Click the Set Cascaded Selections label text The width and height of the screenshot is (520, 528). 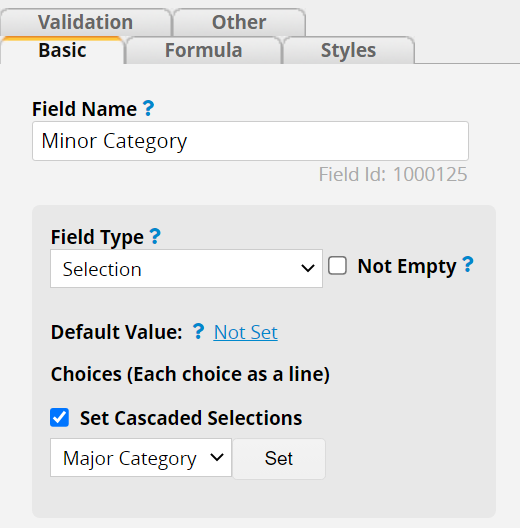[191, 418]
